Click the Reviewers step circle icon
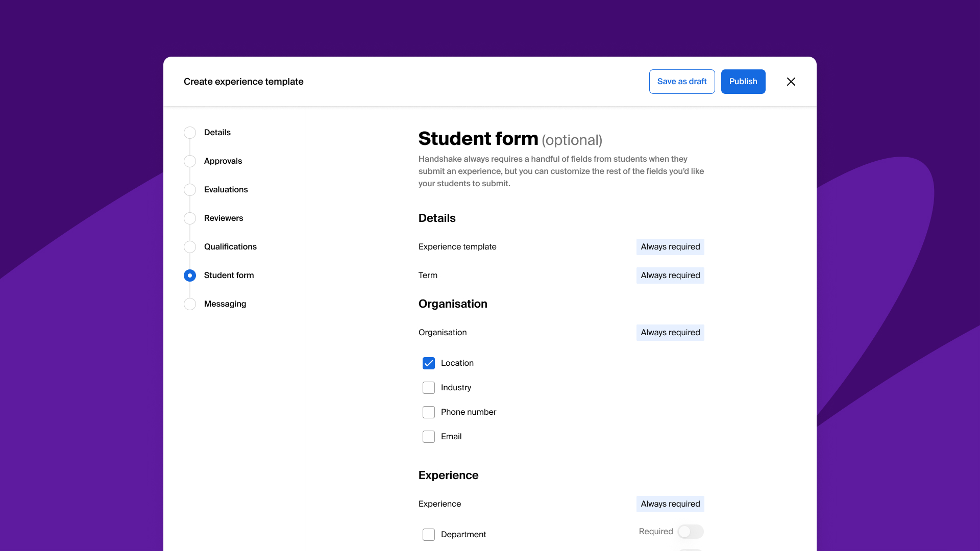The height and width of the screenshot is (551, 980). (x=190, y=218)
